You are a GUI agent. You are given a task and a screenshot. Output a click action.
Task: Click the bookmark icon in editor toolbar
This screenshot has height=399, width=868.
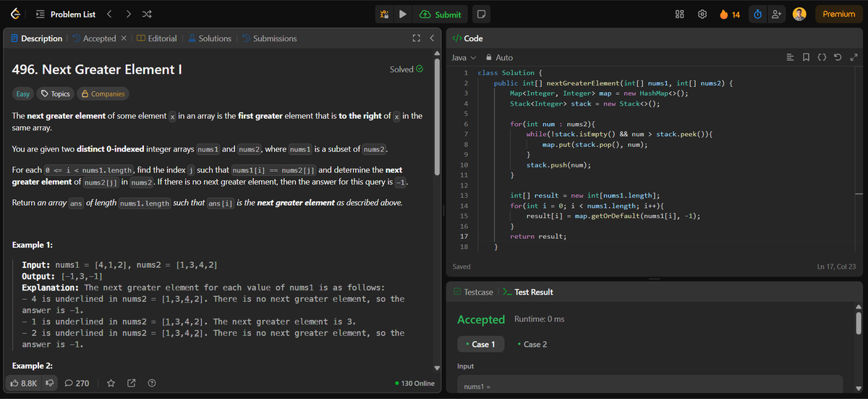tap(807, 57)
